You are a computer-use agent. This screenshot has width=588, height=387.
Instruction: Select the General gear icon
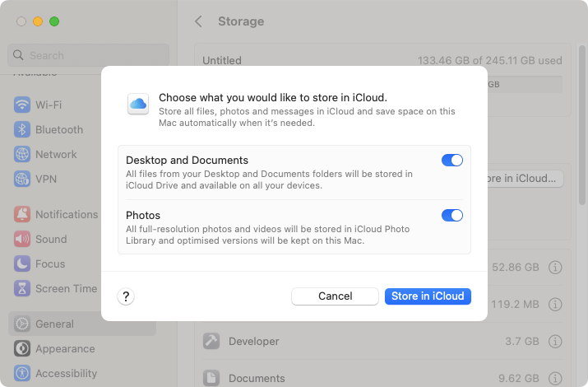click(22, 324)
